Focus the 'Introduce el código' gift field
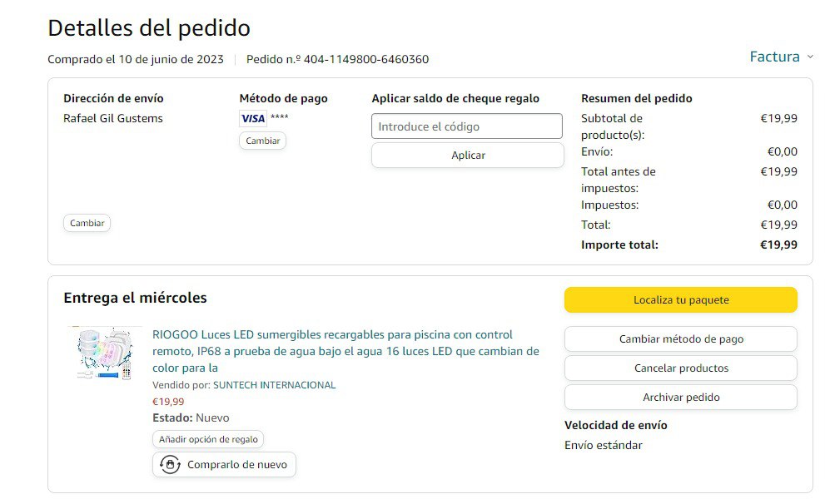 pyautogui.click(x=466, y=126)
